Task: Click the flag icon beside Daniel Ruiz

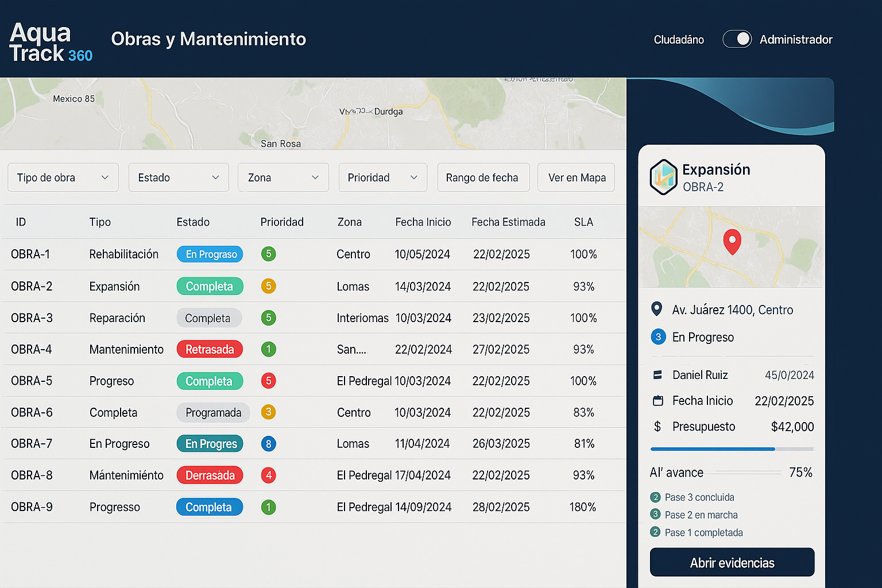Action: point(657,375)
